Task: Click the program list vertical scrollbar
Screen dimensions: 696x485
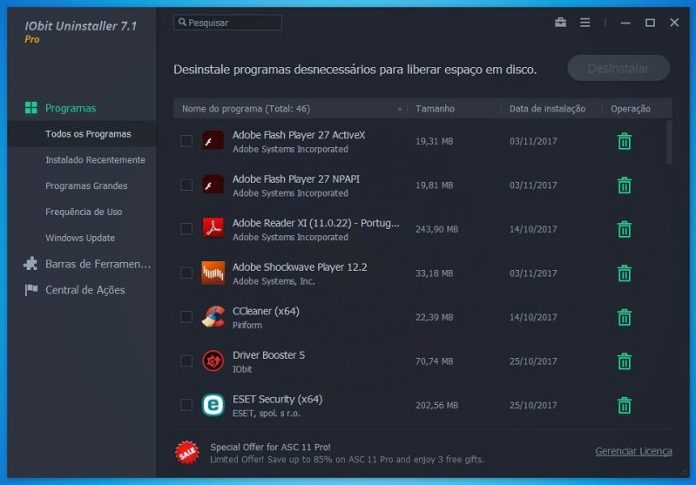Action: (x=669, y=143)
